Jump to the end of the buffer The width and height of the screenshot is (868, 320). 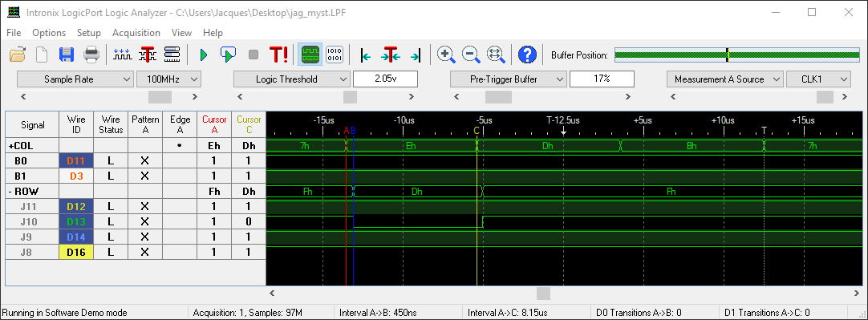[x=416, y=55]
